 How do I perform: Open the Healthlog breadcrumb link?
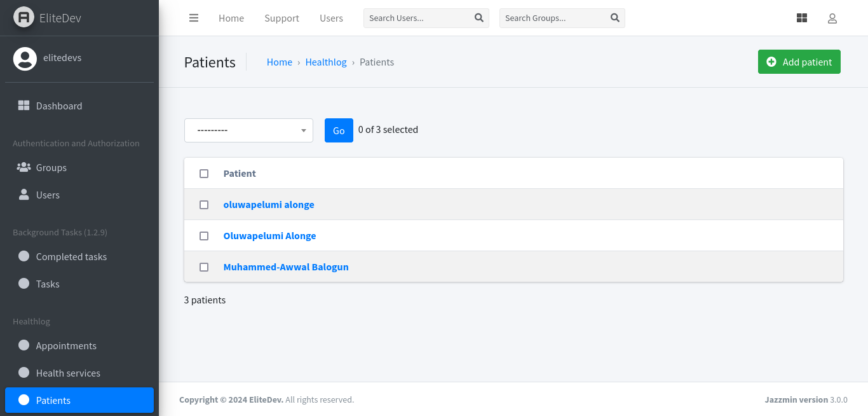tap(326, 62)
